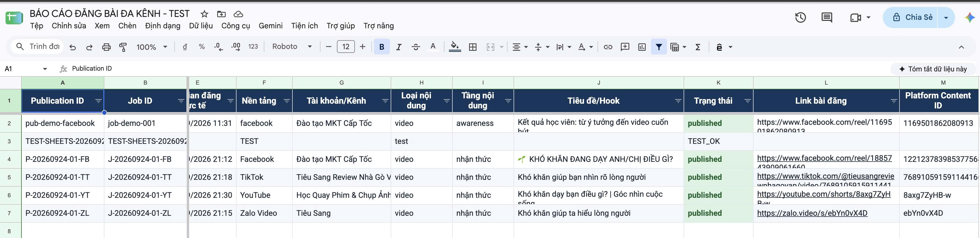The image size is (980, 238).
Task: Open more number formats 123
Action: tap(253, 47)
